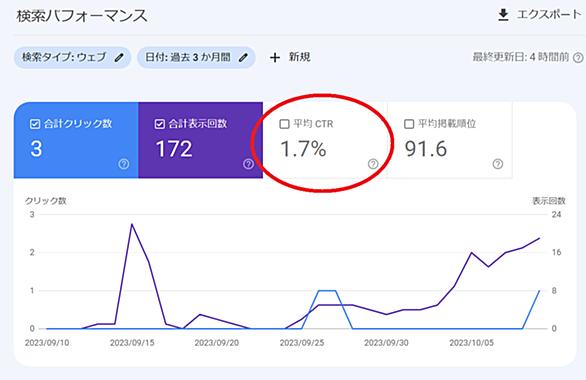This screenshot has height=380, width=586.
Task: Open the 日付: 過去 3 か月間 filter chip
Action: pyautogui.click(x=196, y=58)
